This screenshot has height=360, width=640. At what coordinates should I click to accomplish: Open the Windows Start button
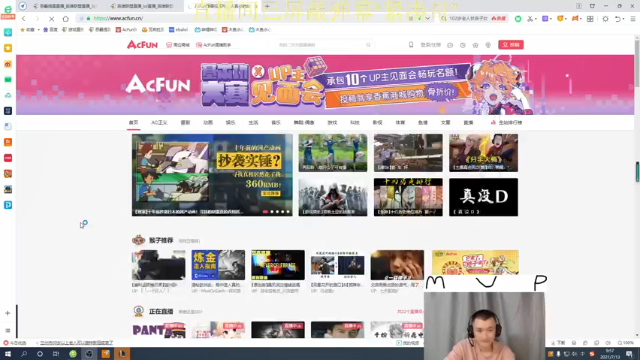pyautogui.click(x=8, y=354)
